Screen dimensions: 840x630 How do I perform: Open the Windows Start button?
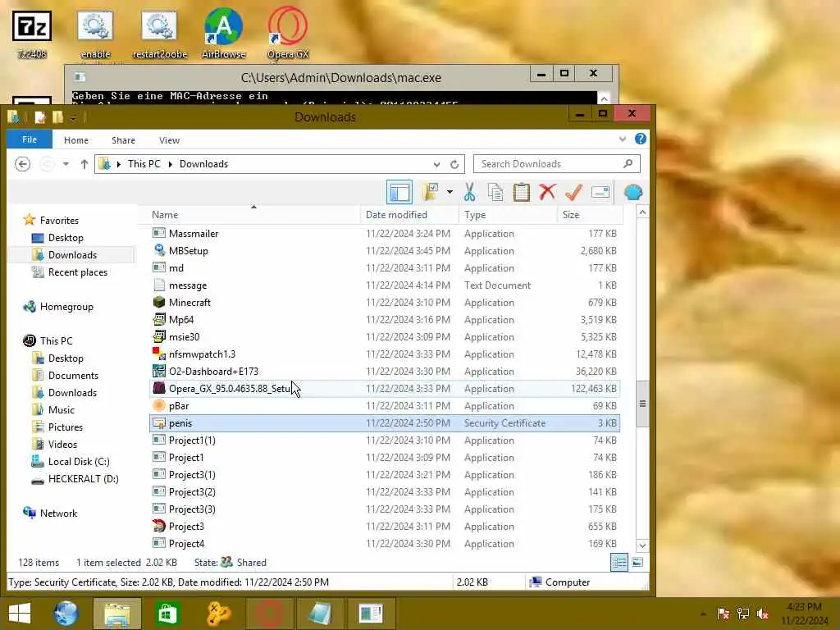(20, 614)
